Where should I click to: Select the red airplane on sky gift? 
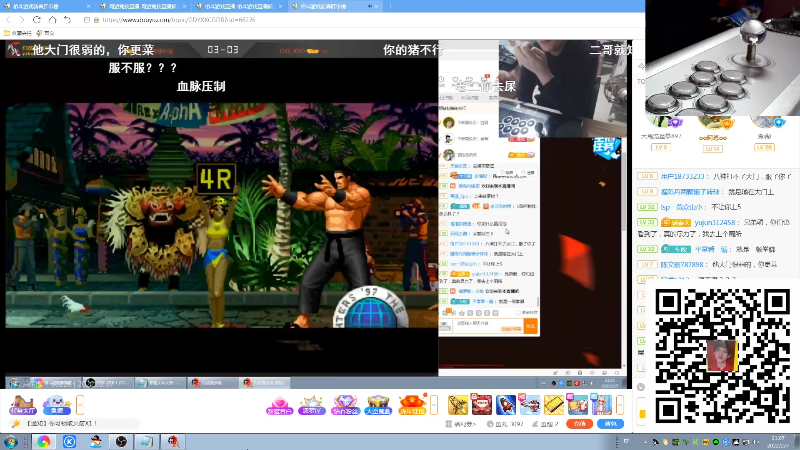(x=530, y=405)
